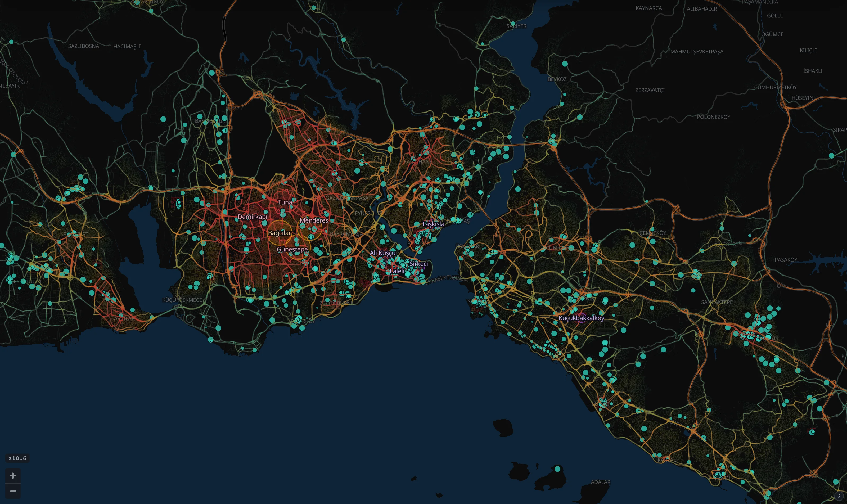
Task: Click the KILIÇLI place name
Action: [808, 50]
